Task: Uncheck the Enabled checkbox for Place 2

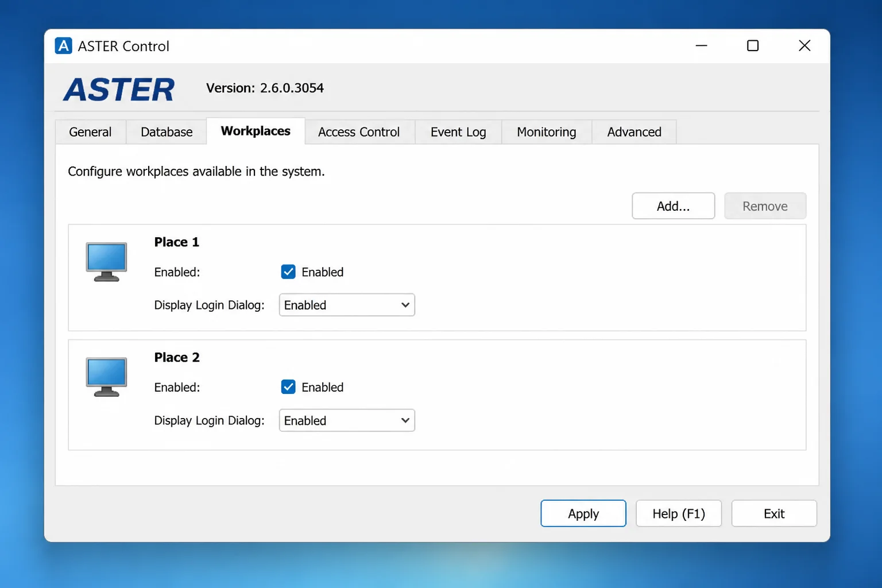Action: (288, 387)
